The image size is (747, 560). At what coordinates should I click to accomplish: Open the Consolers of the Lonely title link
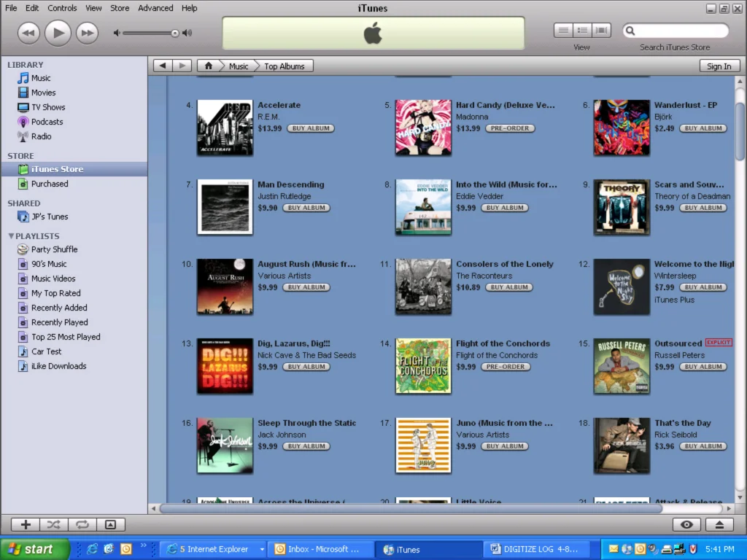click(x=505, y=264)
